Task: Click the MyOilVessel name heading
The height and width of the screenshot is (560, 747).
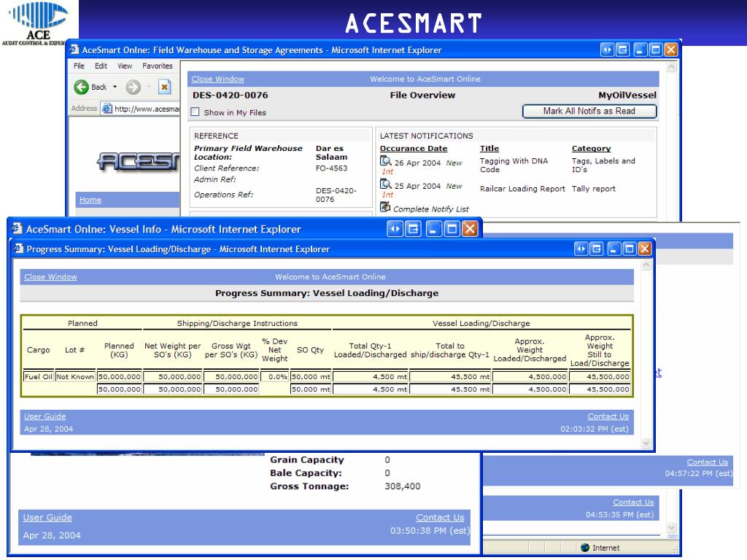Action: tap(627, 96)
